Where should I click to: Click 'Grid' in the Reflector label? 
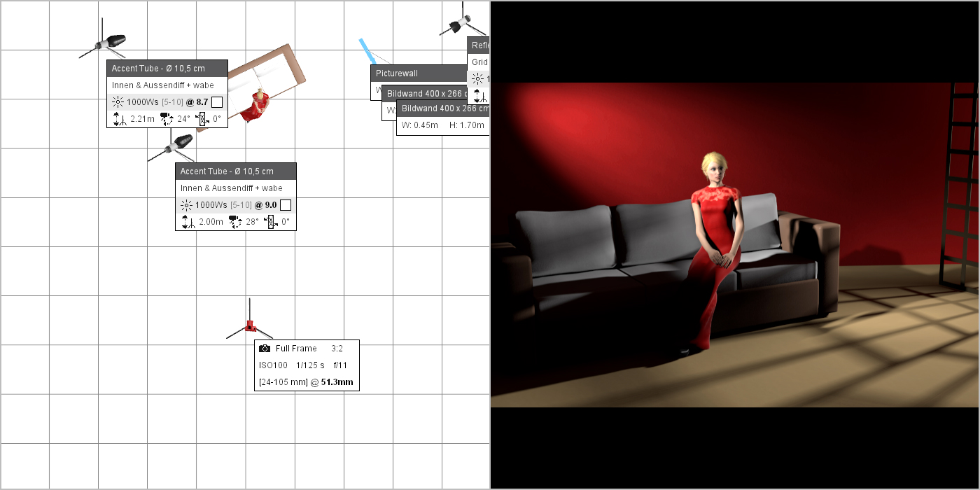click(x=479, y=62)
